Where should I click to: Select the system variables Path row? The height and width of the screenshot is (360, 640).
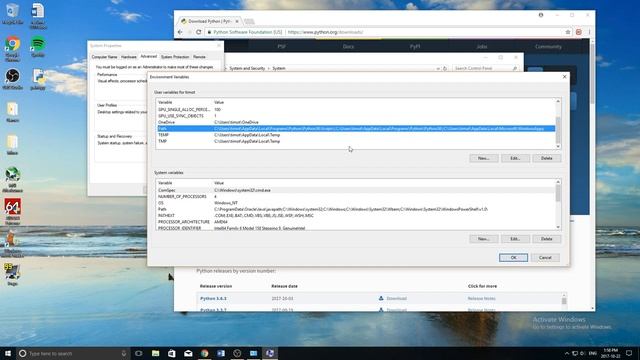(356, 209)
